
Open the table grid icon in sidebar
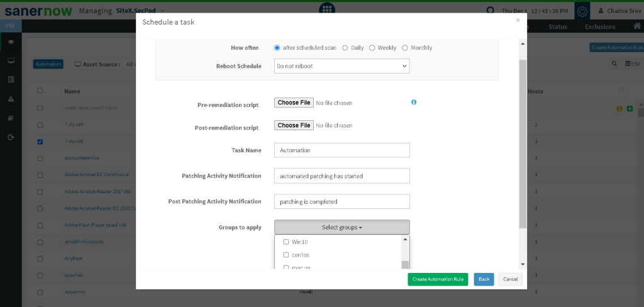click(x=11, y=79)
